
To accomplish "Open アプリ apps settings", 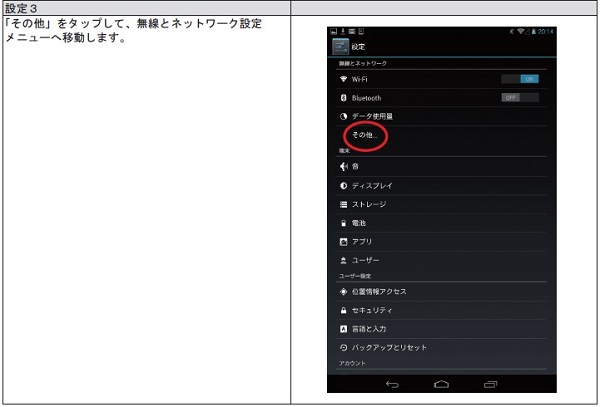I will [x=361, y=241].
